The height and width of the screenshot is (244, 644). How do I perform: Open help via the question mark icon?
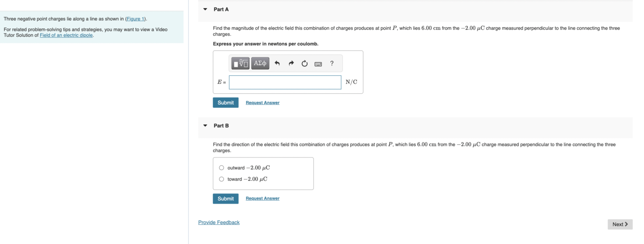(331, 63)
